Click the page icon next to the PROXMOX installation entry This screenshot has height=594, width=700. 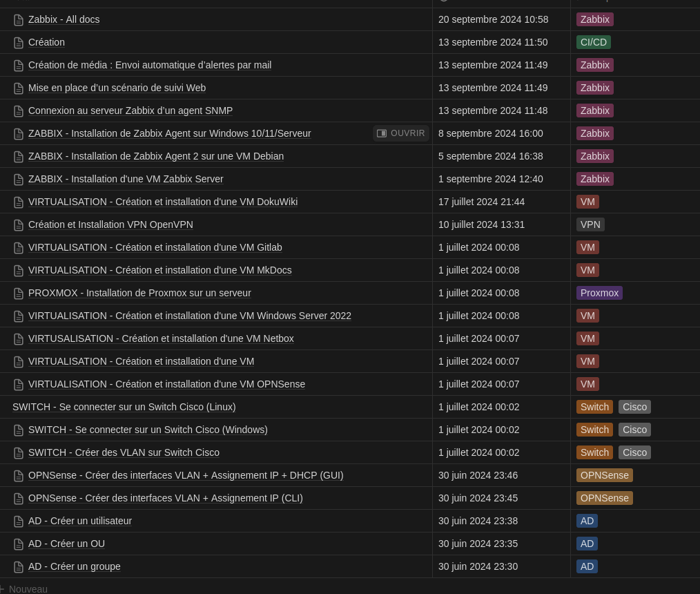(19, 294)
